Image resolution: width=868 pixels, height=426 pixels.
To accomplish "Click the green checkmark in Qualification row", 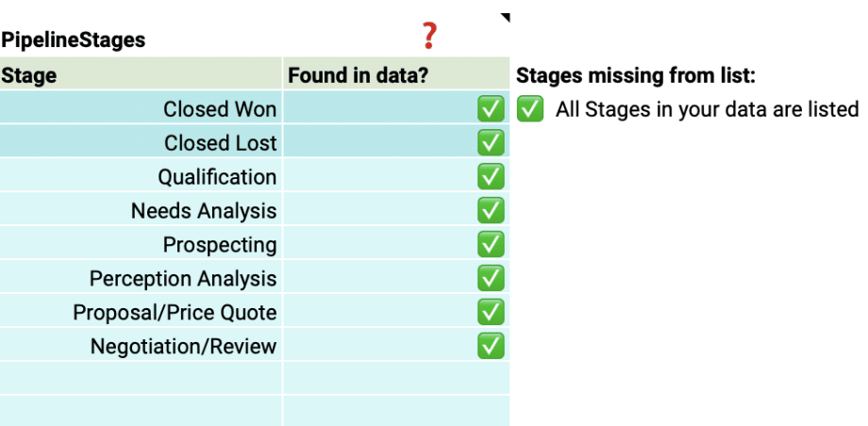I will (x=491, y=177).
